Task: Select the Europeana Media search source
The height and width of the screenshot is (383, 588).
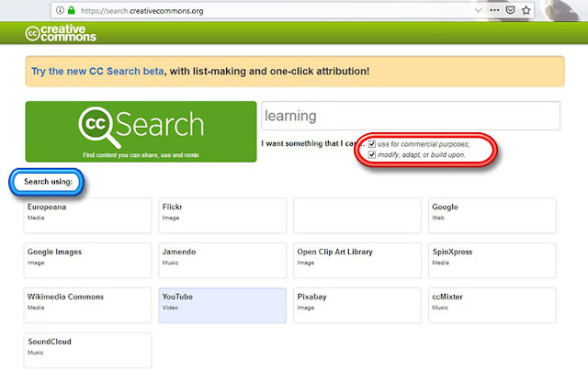Action: point(88,216)
